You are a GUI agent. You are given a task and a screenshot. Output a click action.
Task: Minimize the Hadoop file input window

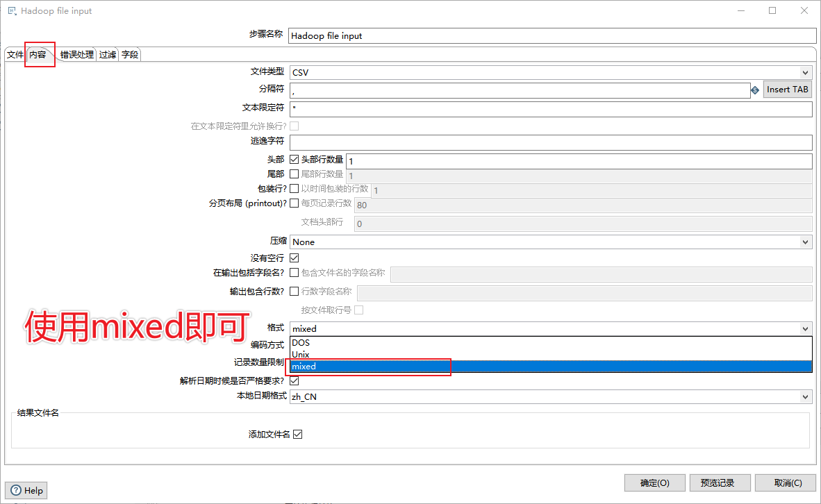741,10
